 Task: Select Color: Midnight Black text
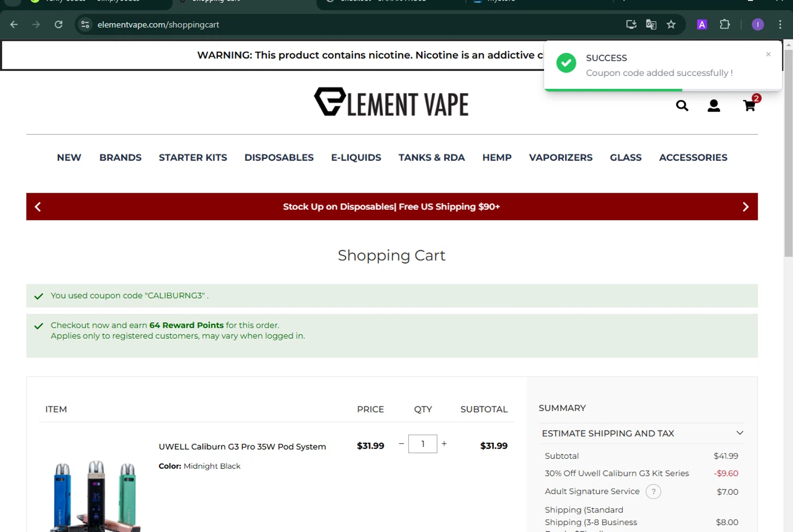(x=199, y=466)
